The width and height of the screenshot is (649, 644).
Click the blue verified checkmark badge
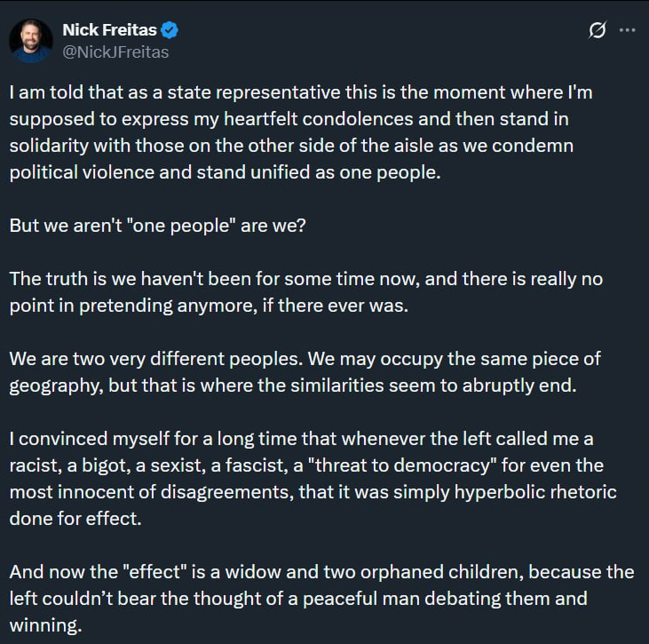[x=170, y=30]
